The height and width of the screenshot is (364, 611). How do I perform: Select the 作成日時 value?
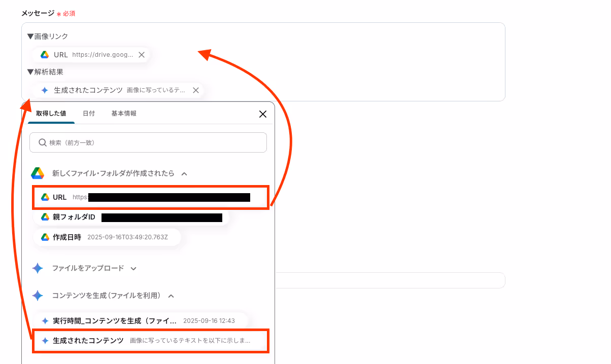[107, 237]
